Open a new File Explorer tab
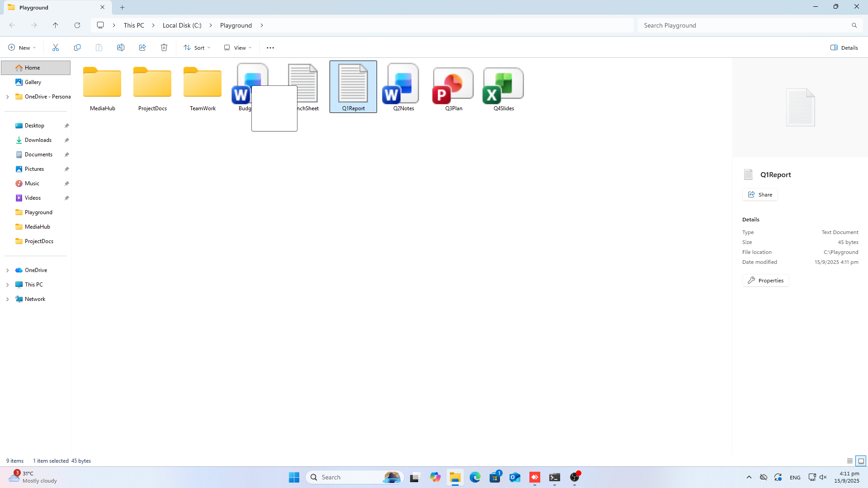Image resolution: width=868 pixels, height=488 pixels. [123, 7]
